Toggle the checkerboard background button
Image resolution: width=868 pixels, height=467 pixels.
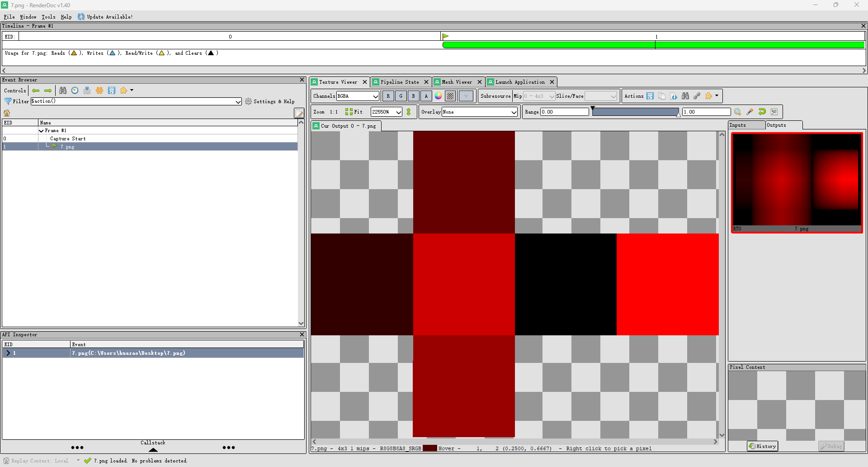pyautogui.click(x=450, y=96)
